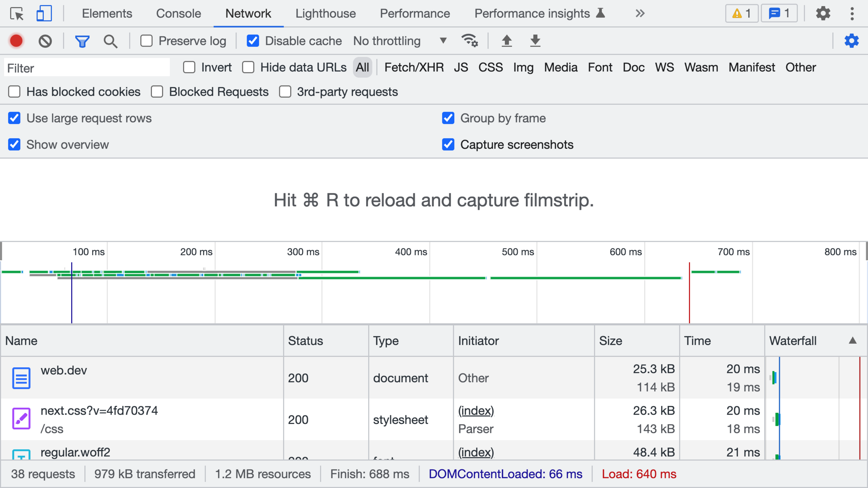The image size is (868, 488).
Task: Open the (index) initiator link for next.css
Action: [x=476, y=411]
